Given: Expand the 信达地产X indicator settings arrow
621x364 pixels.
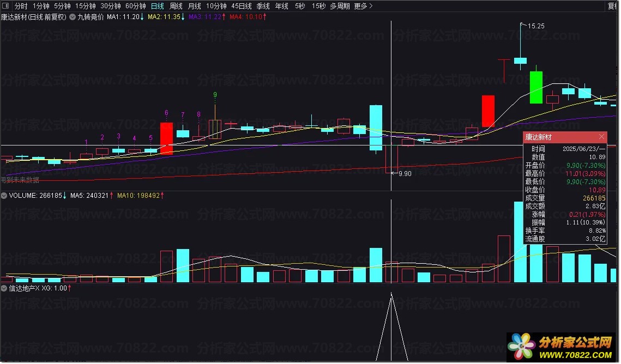Looking at the screenshot, I should coord(4,288).
